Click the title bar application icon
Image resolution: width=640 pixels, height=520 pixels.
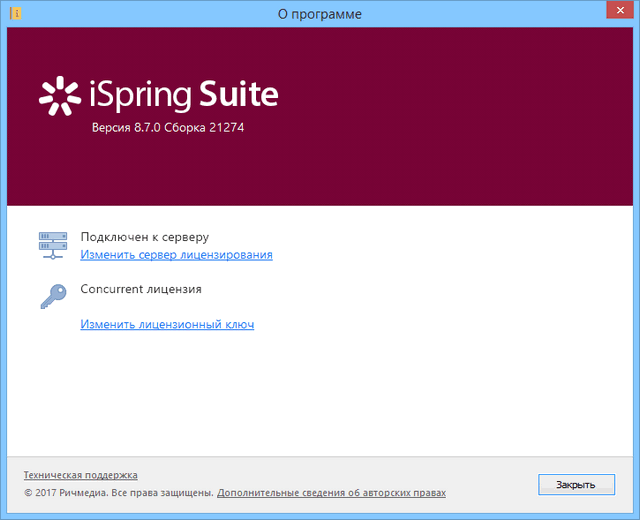[x=14, y=14]
